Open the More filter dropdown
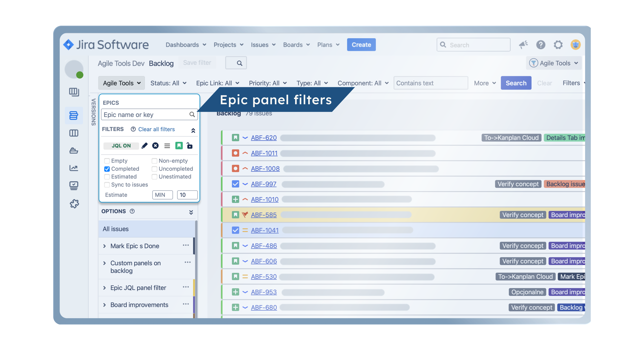Viewport: 644px width, 350px height. point(485,83)
